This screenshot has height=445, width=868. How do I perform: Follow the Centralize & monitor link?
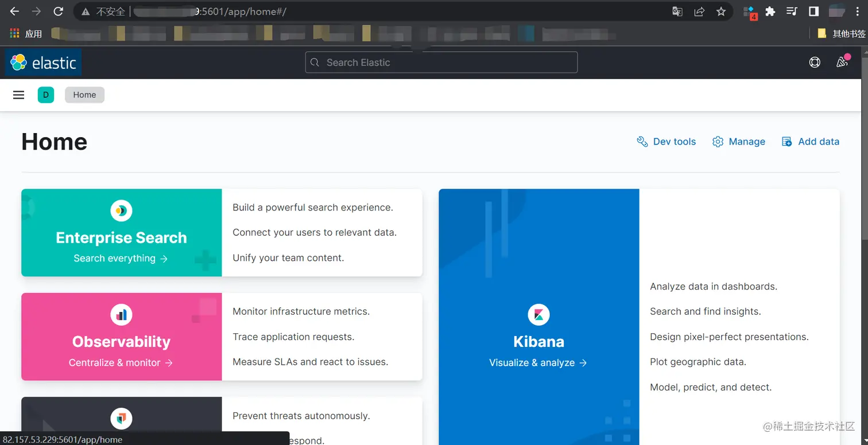point(121,362)
